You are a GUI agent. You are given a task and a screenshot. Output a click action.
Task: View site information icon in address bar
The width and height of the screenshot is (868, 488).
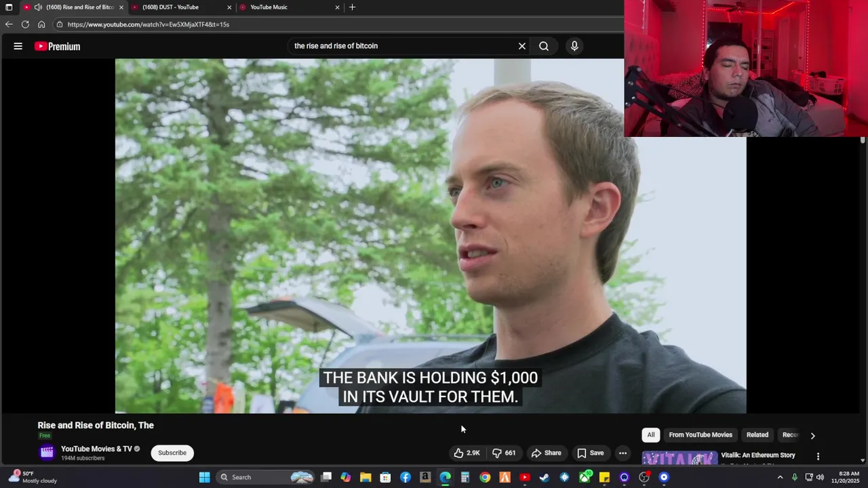tap(60, 24)
